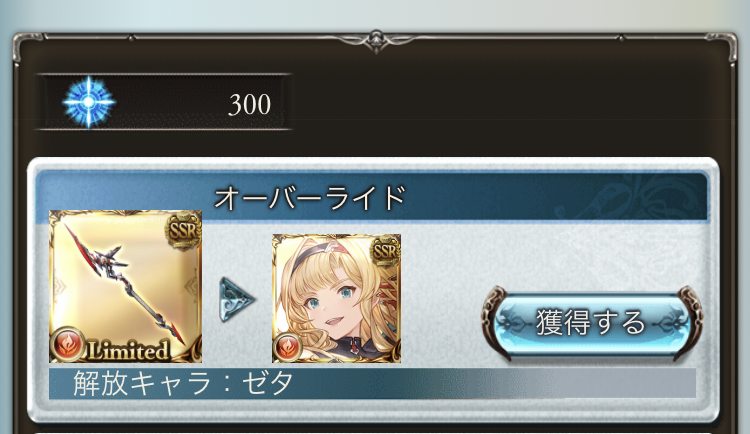This screenshot has height=434, width=750.
Task: Click the 解放キャラ:ゼタ label bar
Action: click(372, 383)
